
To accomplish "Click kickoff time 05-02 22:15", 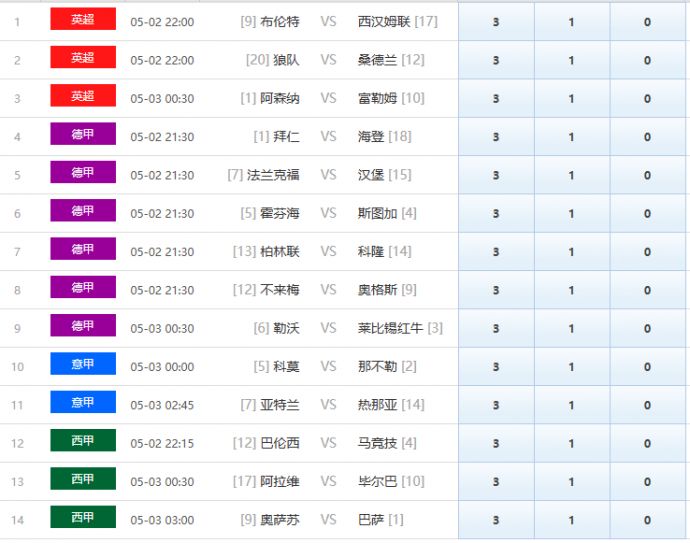I will click(162, 443).
